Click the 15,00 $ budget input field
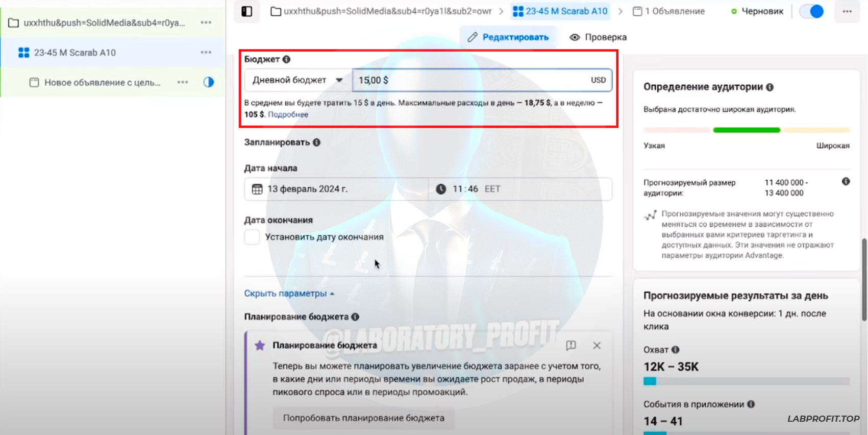The image size is (868, 435). tap(482, 80)
